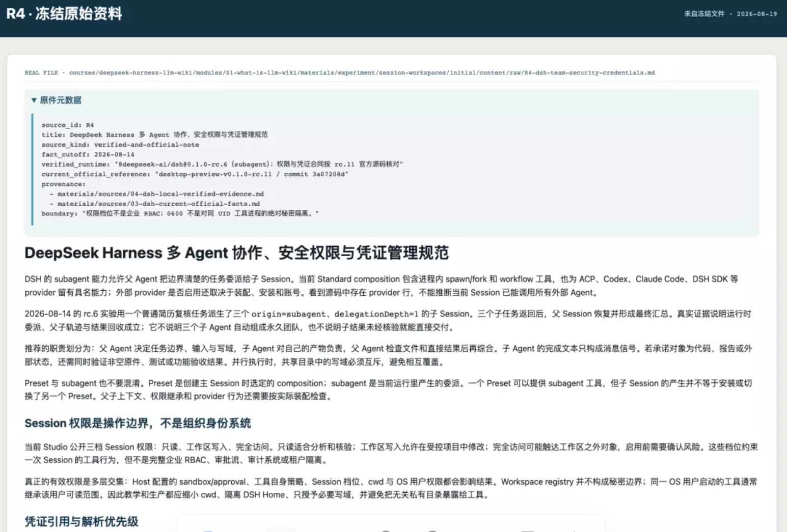Click the verified_runtime metadata line
This screenshot has height=532, width=787.
pos(222,164)
